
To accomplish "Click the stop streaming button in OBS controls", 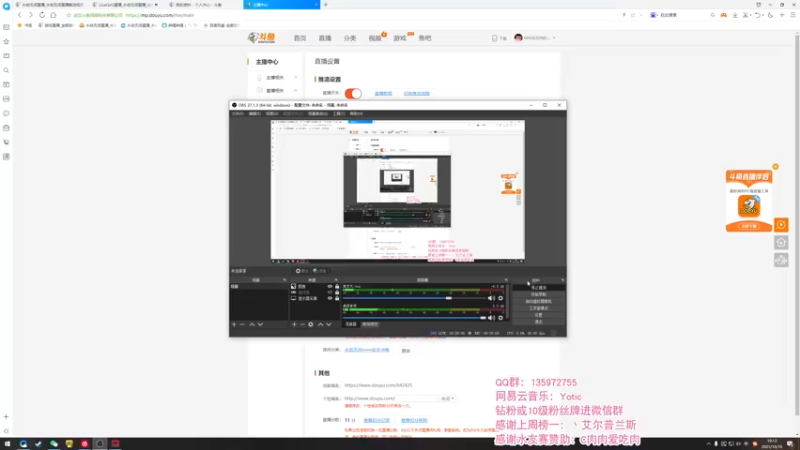I will pyautogui.click(x=538, y=288).
